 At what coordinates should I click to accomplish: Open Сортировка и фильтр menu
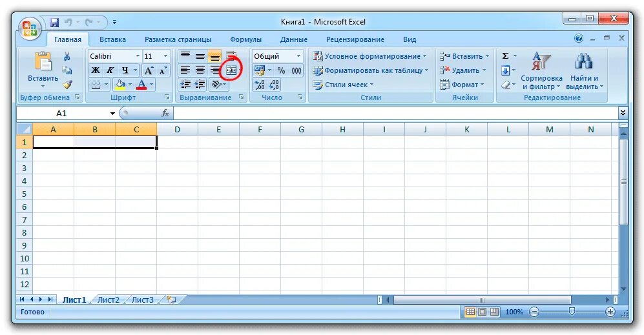click(x=541, y=70)
